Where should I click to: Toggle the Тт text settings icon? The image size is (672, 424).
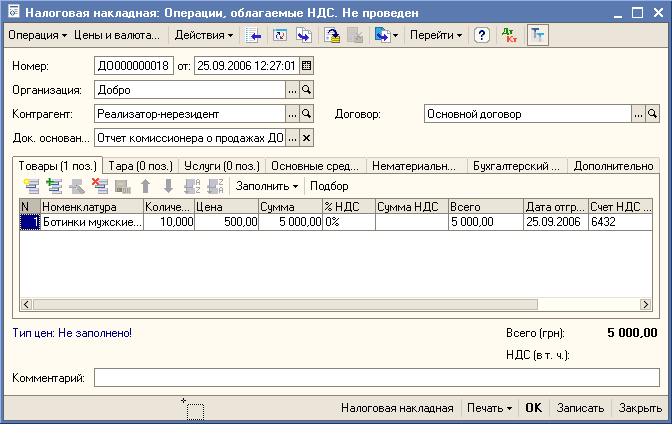click(x=537, y=35)
